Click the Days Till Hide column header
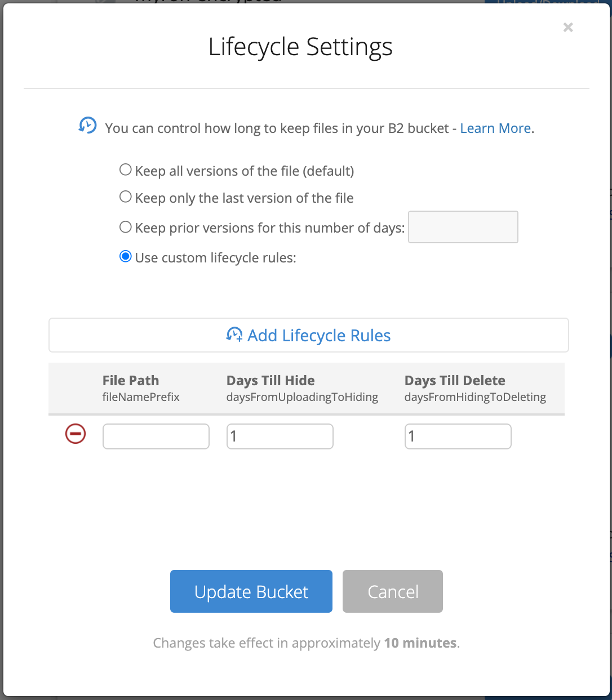The width and height of the screenshot is (612, 700). (270, 381)
